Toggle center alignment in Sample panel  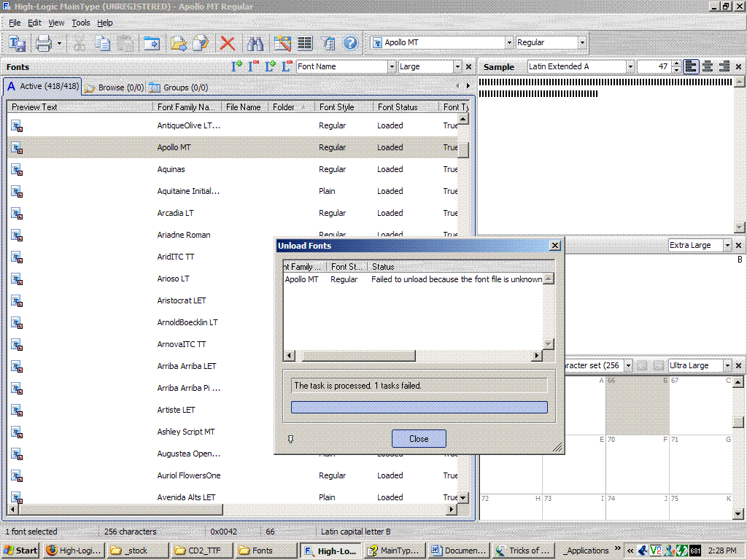point(707,66)
